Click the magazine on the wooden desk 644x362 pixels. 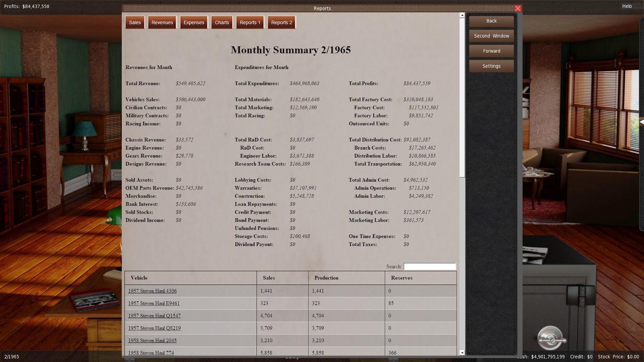pos(94,299)
